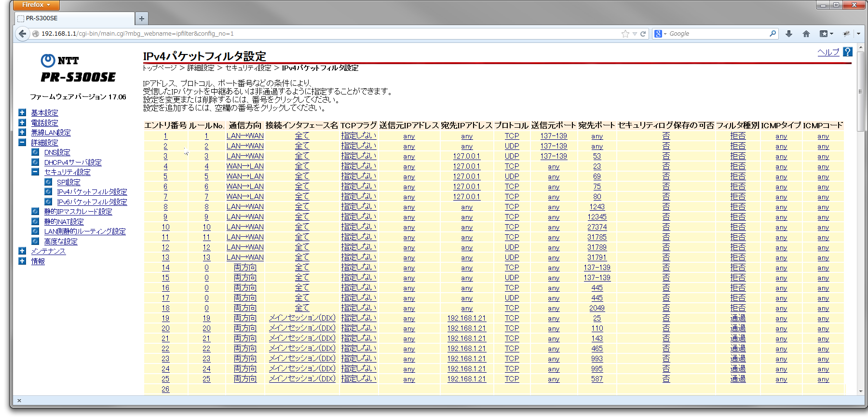The image size is (868, 418).
Task: Click destination port 27374 in entry 10
Action: point(597,227)
